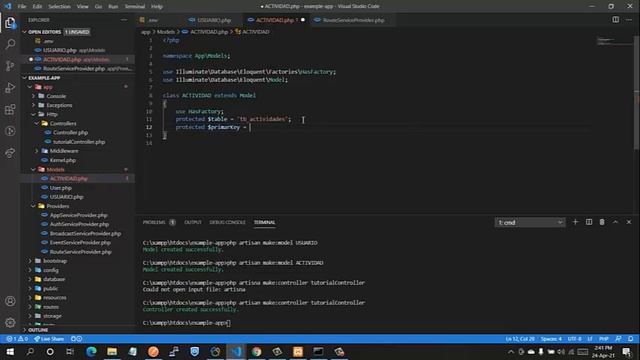The image size is (640, 360).
Task: Open Microsoft Edge from taskbar
Action: [x=91, y=351]
